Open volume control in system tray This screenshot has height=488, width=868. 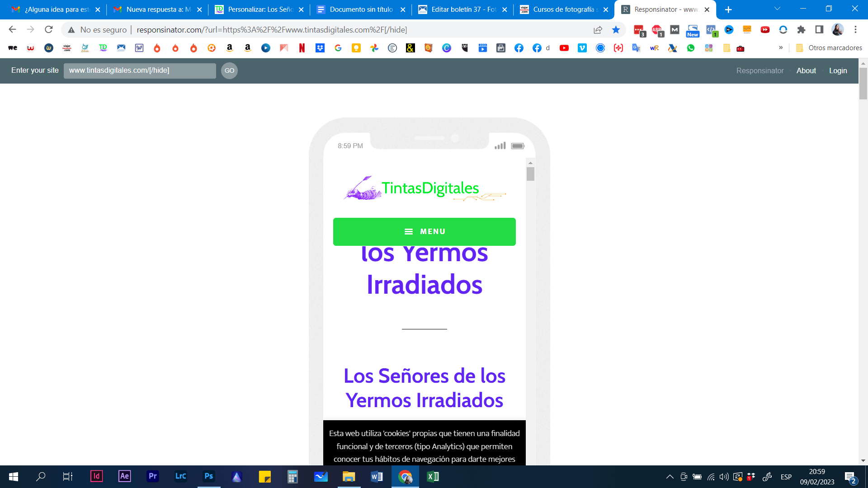point(724,477)
